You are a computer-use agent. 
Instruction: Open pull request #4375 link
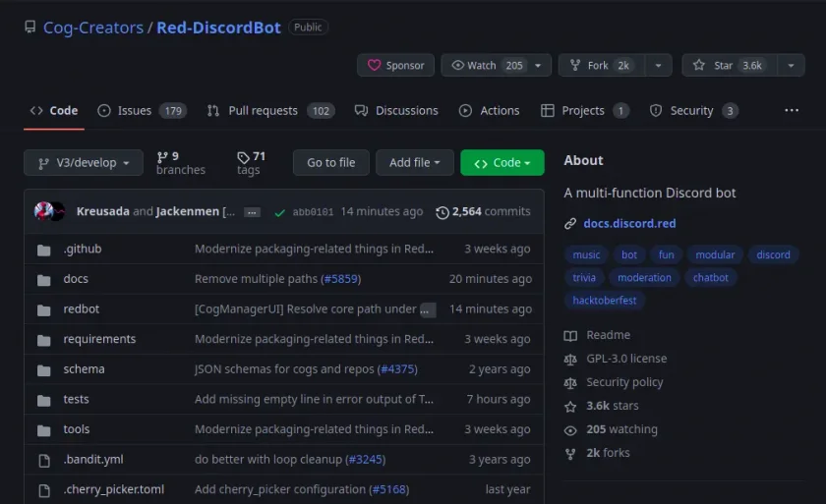[x=397, y=368]
